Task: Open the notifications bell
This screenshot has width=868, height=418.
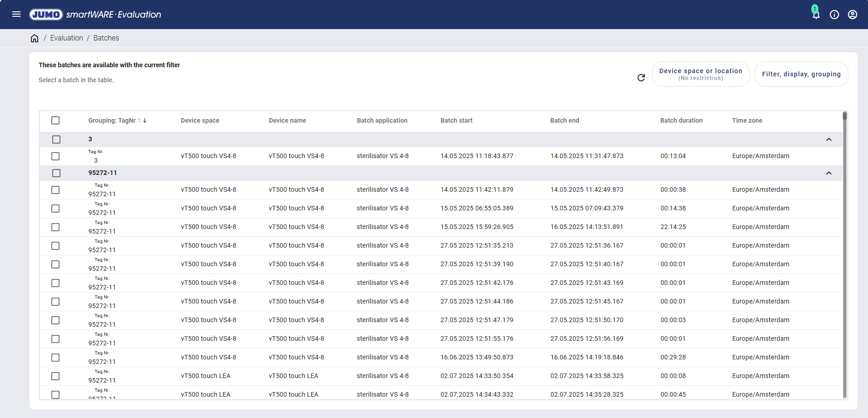Action: tap(816, 15)
